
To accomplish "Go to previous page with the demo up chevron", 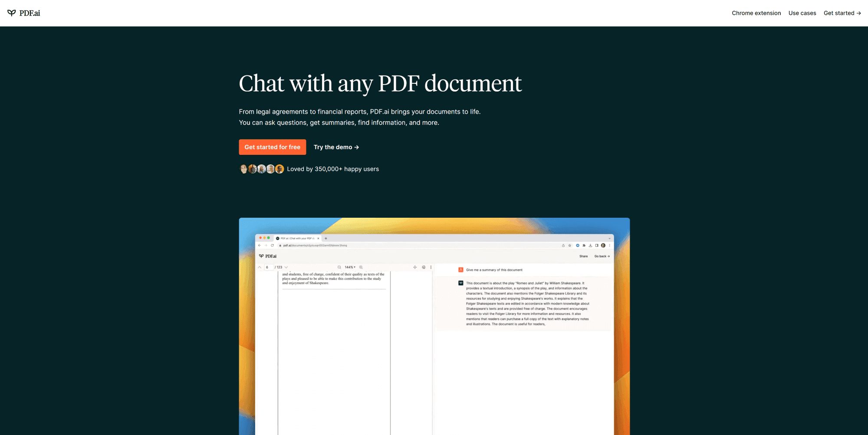I will click(260, 267).
